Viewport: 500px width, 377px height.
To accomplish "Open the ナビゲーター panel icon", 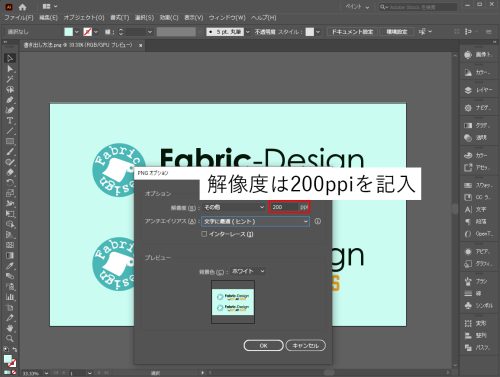I will click(x=478, y=108).
